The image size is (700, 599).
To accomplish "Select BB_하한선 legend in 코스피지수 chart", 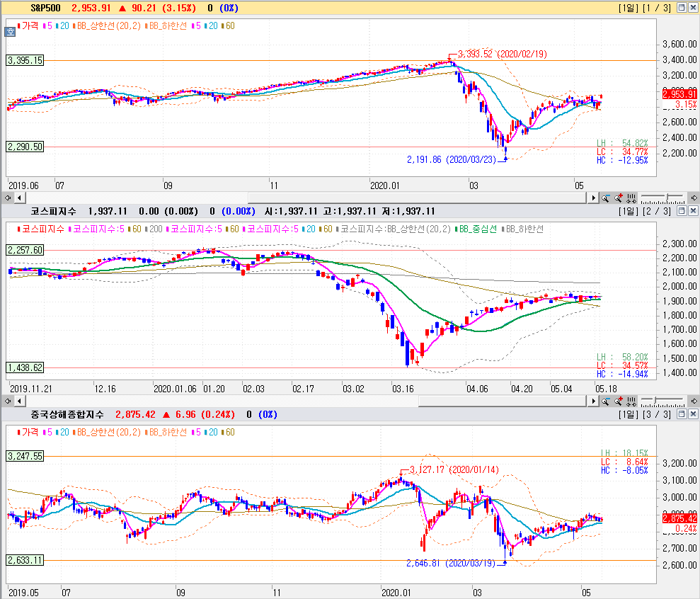I will [523, 229].
